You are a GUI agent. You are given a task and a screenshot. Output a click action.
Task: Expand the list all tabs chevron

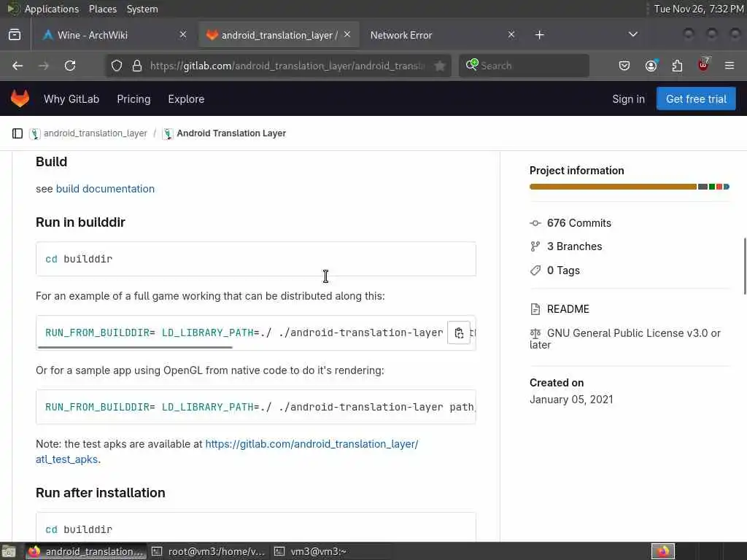(x=633, y=34)
